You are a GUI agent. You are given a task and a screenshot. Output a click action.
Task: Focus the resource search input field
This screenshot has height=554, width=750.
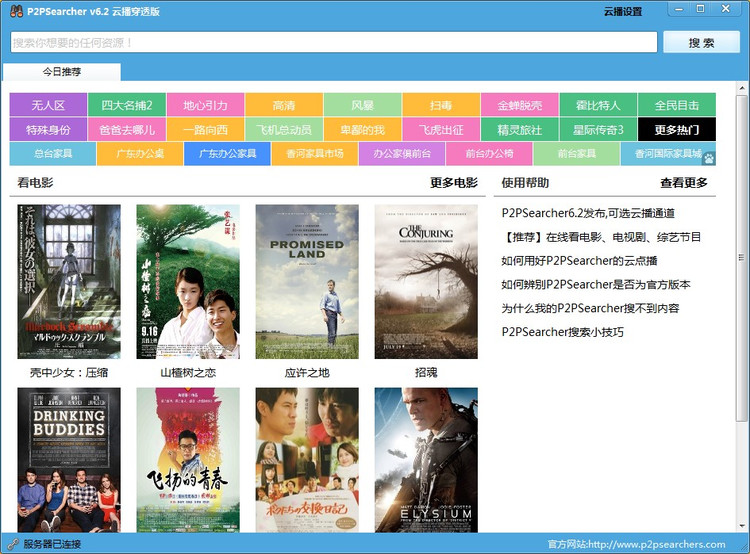333,43
